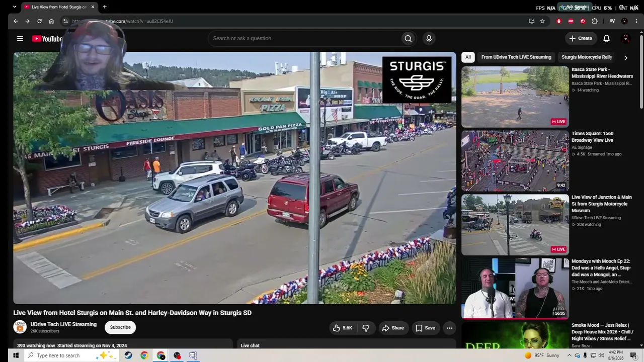Select the All filter chip
The height and width of the screenshot is (362, 644).
point(468,57)
